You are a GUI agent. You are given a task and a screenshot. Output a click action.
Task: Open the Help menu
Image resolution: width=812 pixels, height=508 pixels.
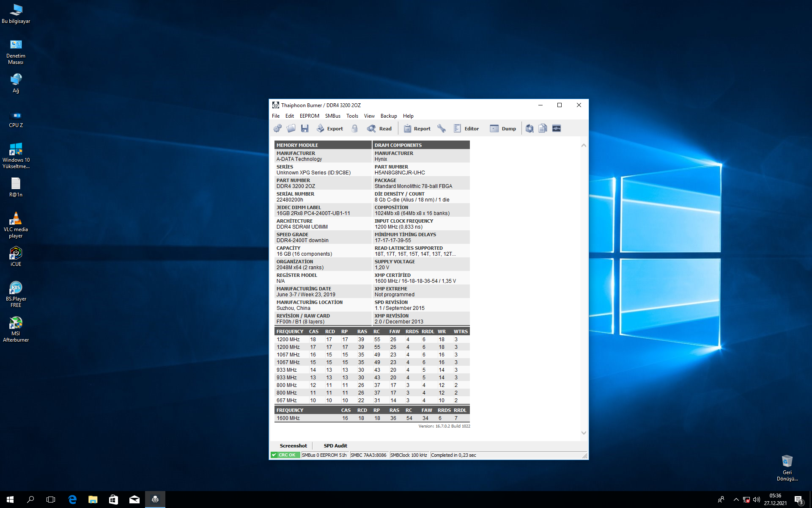click(408, 116)
